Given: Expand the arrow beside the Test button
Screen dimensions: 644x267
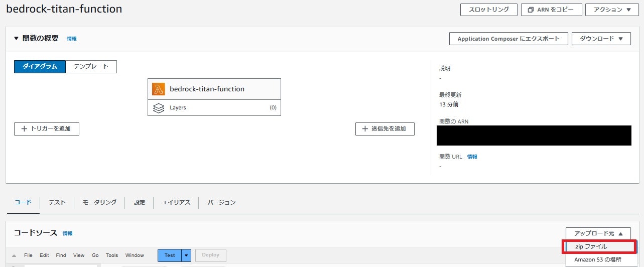Looking at the screenshot, I should coord(187,255).
